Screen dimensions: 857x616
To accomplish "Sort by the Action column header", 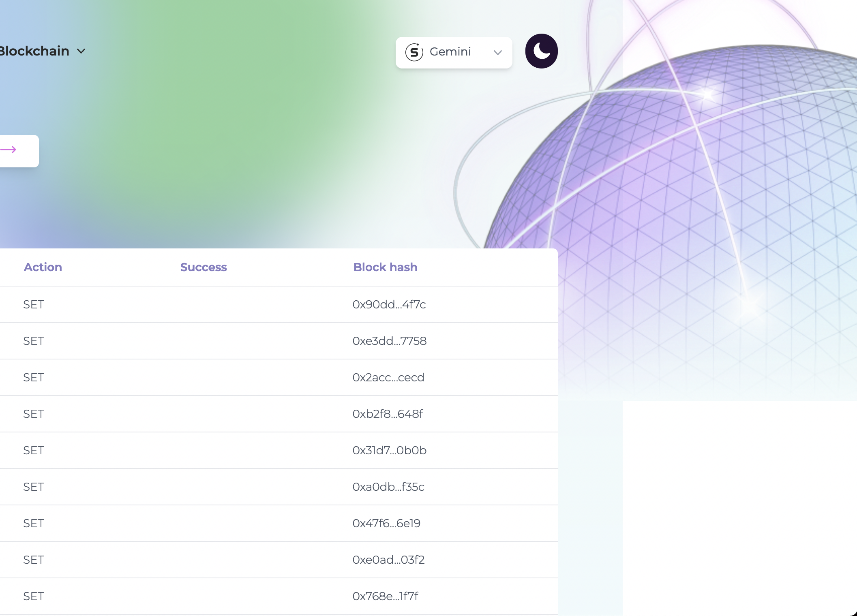I will tap(43, 267).
